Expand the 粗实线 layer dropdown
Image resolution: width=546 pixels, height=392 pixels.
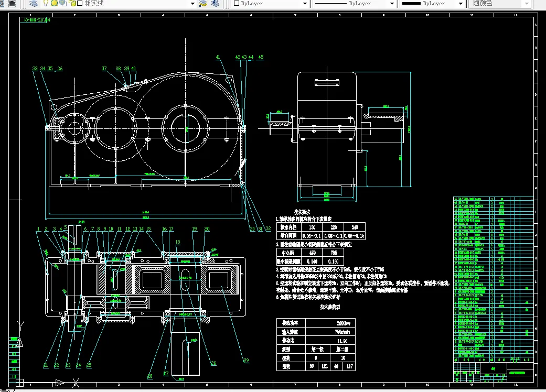[x=192, y=4]
